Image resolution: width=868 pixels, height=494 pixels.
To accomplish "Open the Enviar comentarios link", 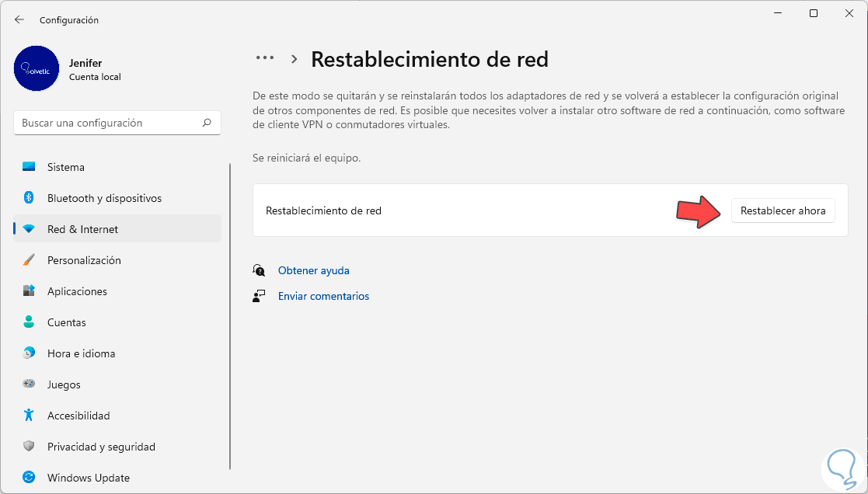I will 323,296.
